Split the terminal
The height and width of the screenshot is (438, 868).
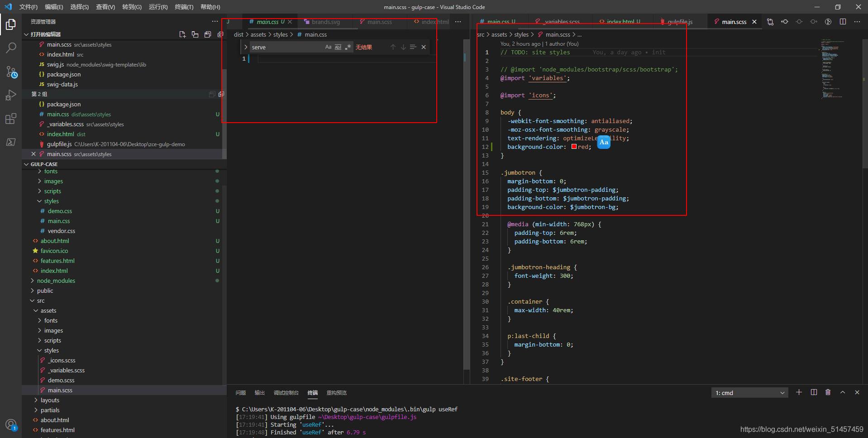pyautogui.click(x=814, y=392)
